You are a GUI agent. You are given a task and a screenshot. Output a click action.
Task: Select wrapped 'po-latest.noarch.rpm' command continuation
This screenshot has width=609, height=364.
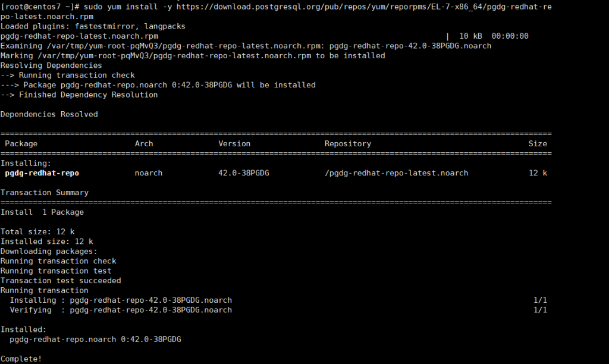click(x=46, y=17)
